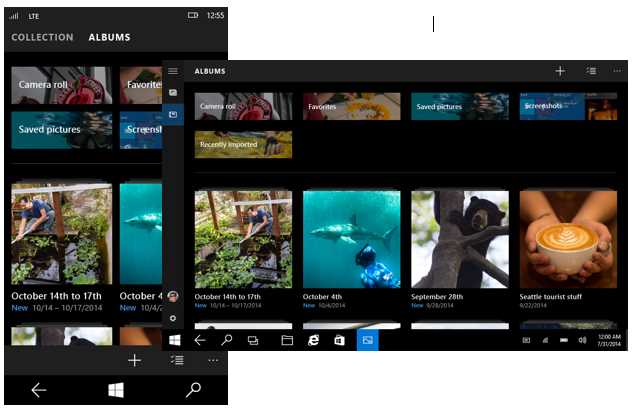Screen dimensions: 634x408
Task: Open the Favorites album on tablet
Action: click(352, 106)
